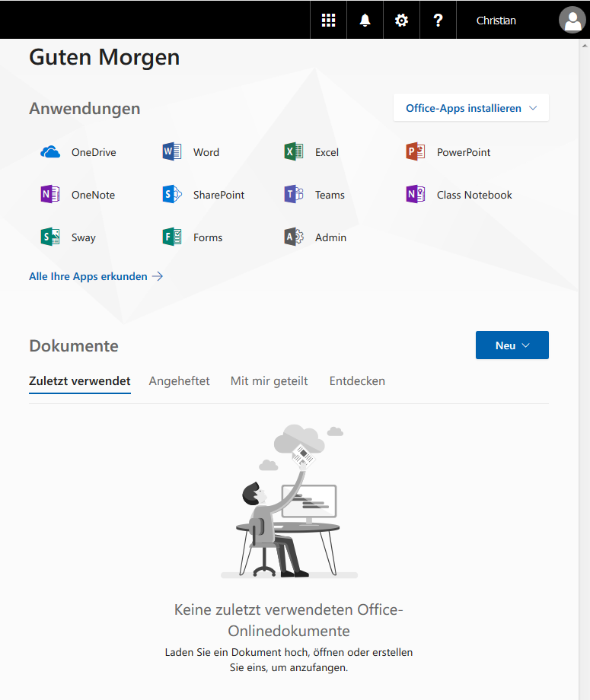This screenshot has height=700, width=590.
Task: Click the Guten Morgen heading
Action: pyautogui.click(x=104, y=58)
